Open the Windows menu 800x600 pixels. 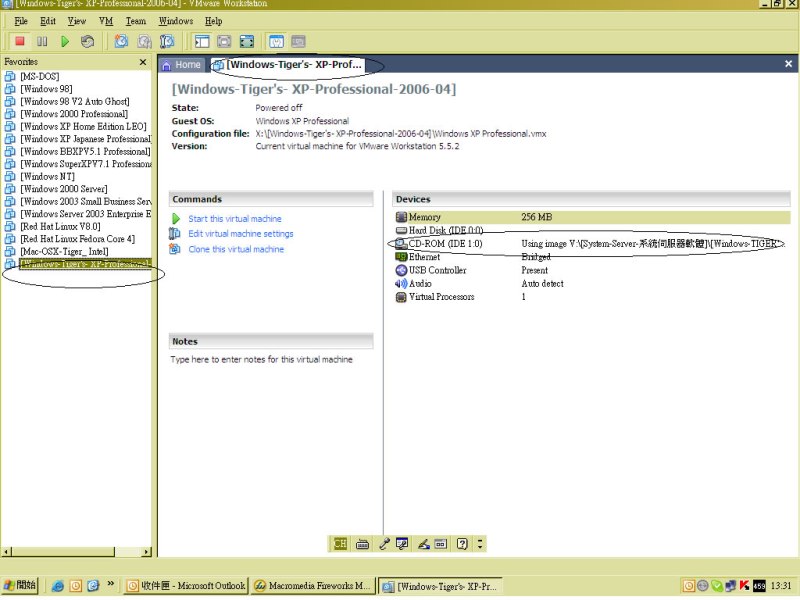click(x=176, y=21)
